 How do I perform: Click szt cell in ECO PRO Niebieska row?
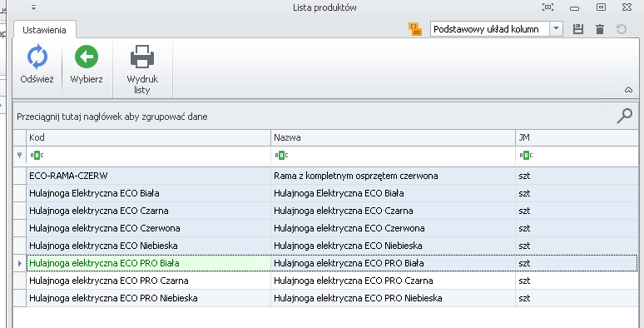pos(577,298)
